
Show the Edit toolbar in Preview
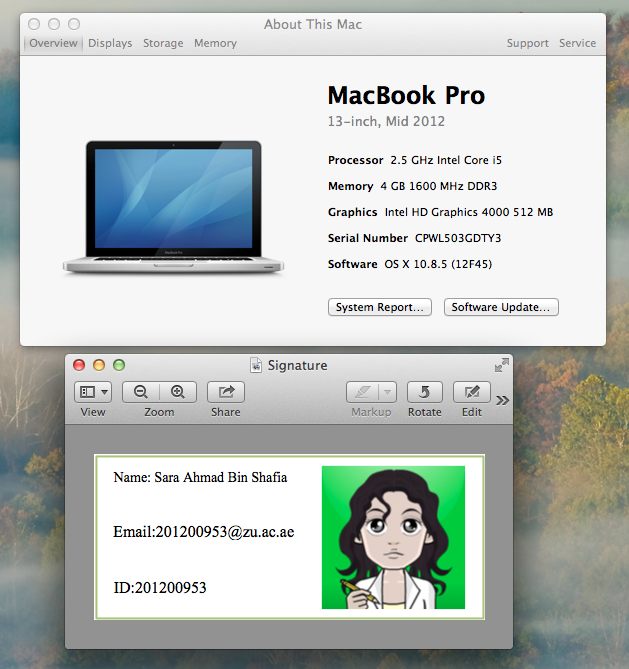(472, 392)
